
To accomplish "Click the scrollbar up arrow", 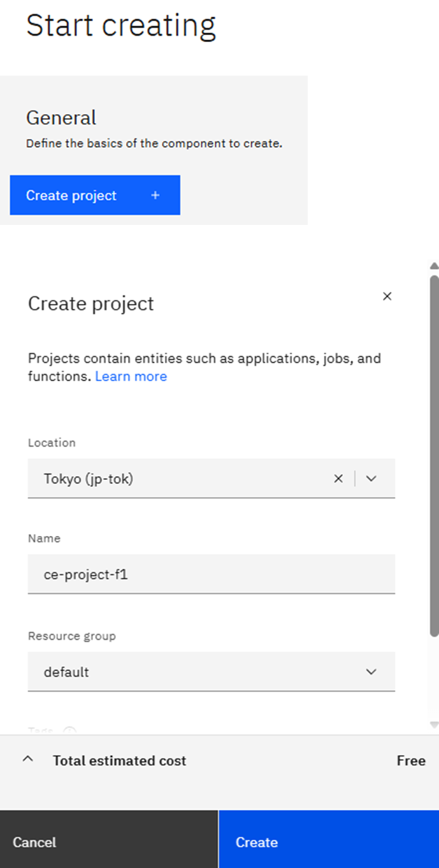I will tap(434, 266).
